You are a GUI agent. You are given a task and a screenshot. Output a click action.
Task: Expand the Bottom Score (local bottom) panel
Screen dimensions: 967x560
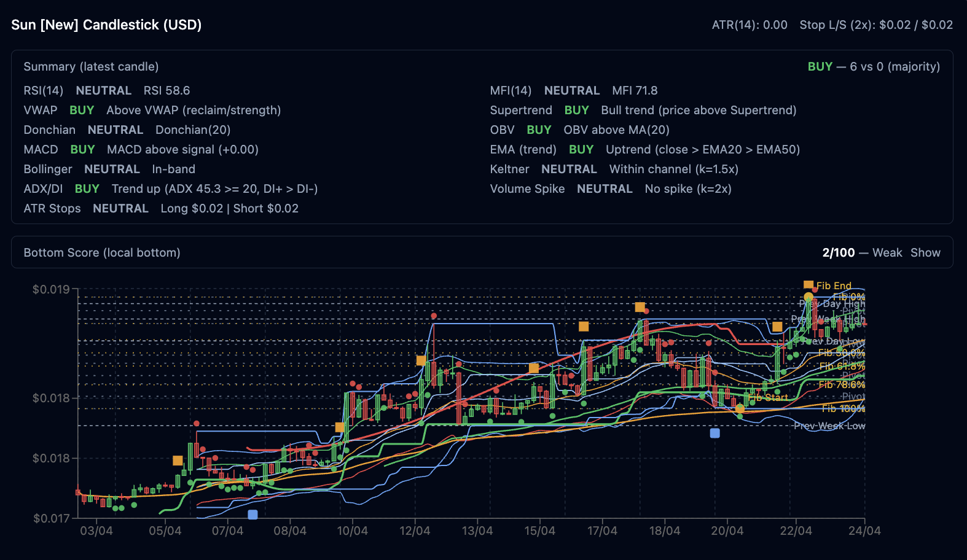pos(102,252)
